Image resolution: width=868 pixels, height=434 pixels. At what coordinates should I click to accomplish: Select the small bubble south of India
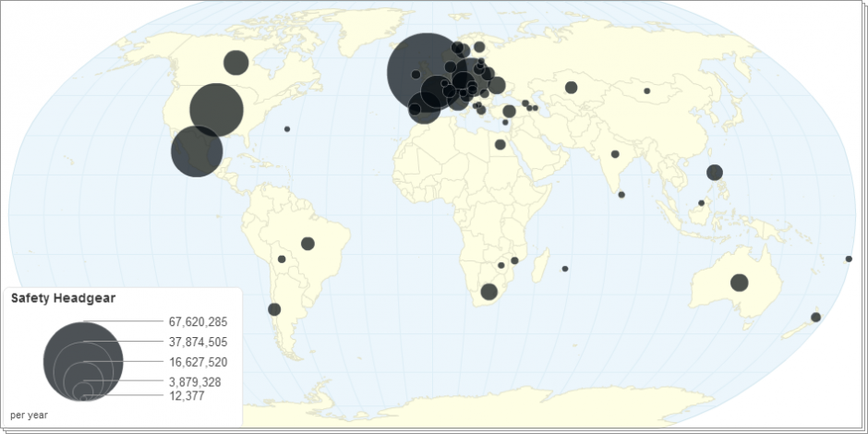[621, 195]
